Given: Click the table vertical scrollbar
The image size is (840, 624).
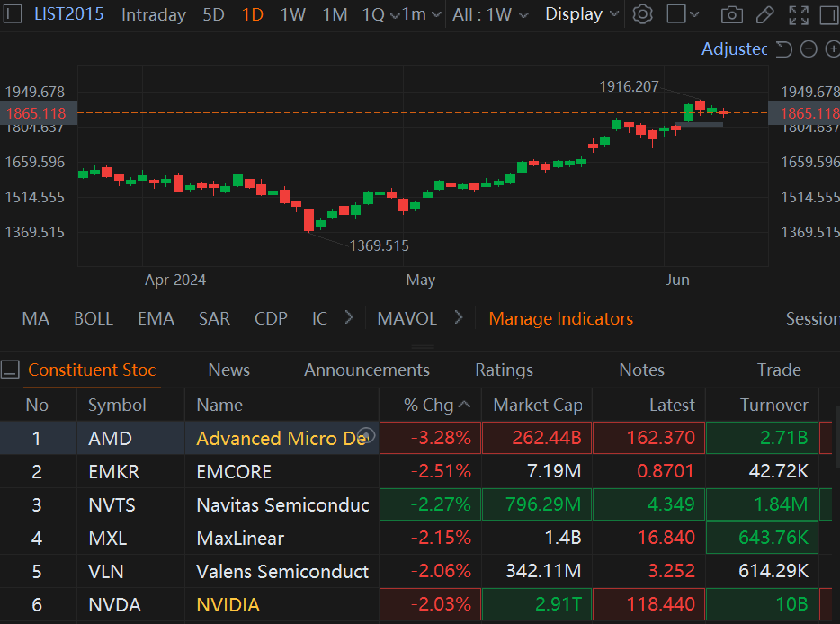Looking at the screenshot, I should tap(836, 437).
